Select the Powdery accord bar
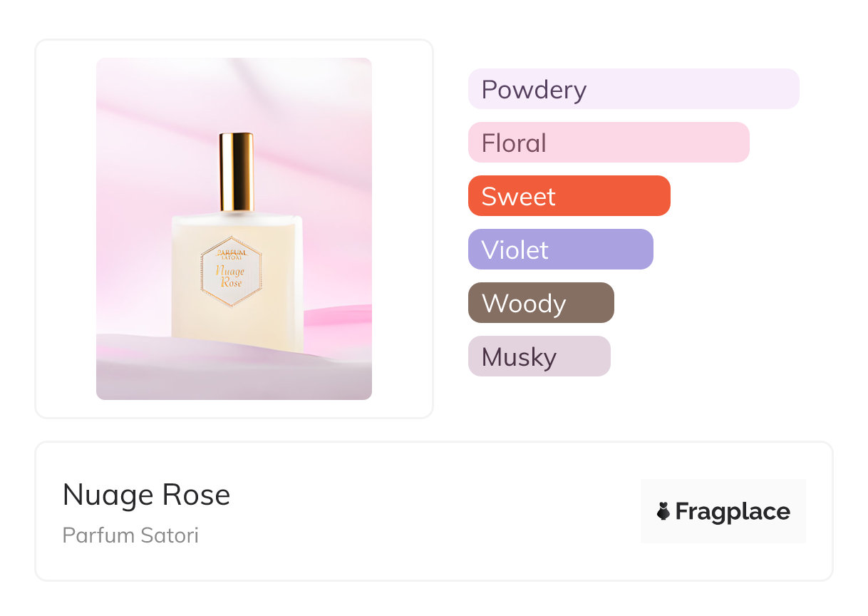Screen dimensions: 868x616 633,89
